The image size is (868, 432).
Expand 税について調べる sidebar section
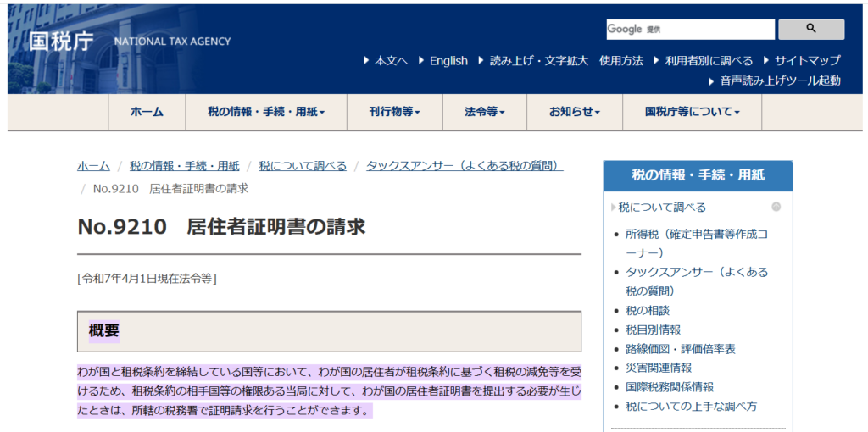pos(662,207)
